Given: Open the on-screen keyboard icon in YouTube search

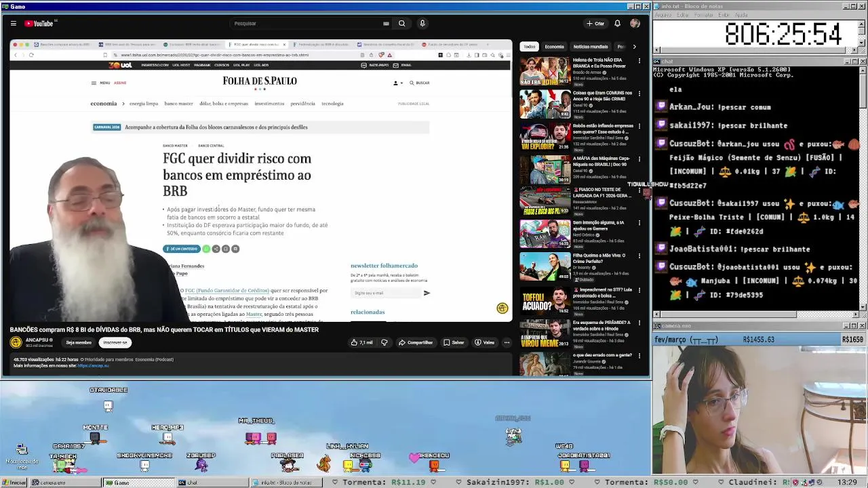Looking at the screenshot, I should [x=386, y=23].
